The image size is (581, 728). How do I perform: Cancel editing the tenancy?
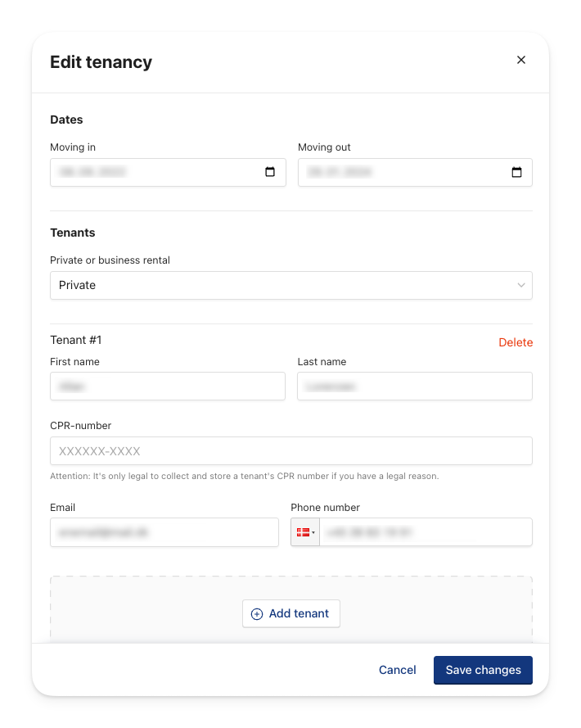tap(397, 670)
